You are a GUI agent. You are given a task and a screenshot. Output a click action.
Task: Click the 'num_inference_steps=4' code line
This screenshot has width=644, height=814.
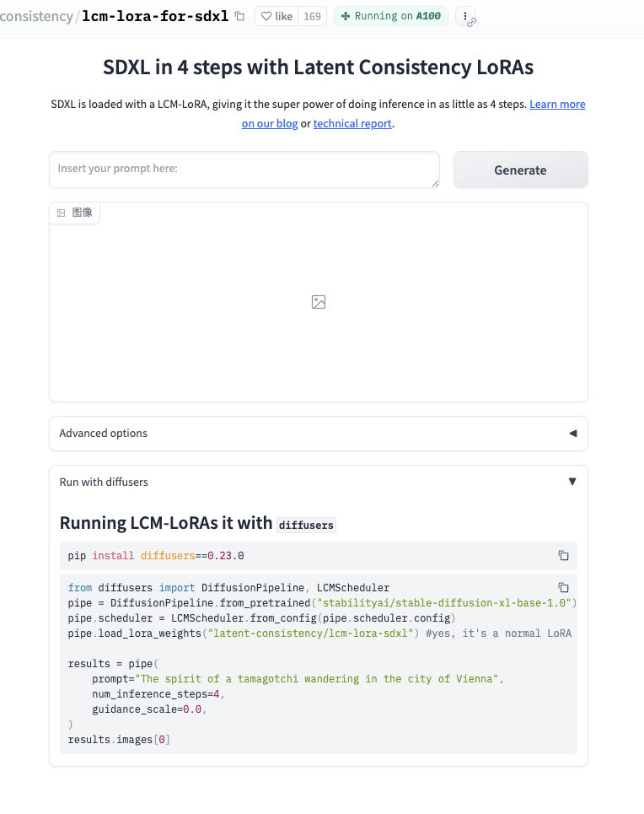[158, 694]
